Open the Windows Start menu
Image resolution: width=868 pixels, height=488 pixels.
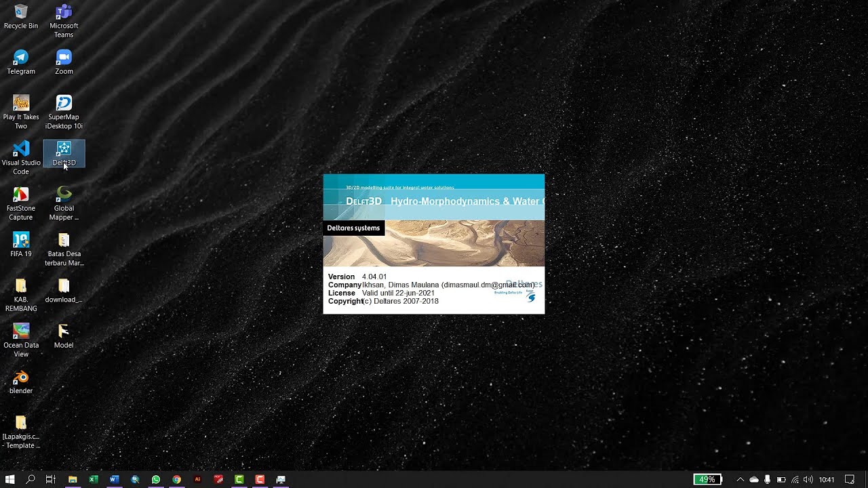10,479
